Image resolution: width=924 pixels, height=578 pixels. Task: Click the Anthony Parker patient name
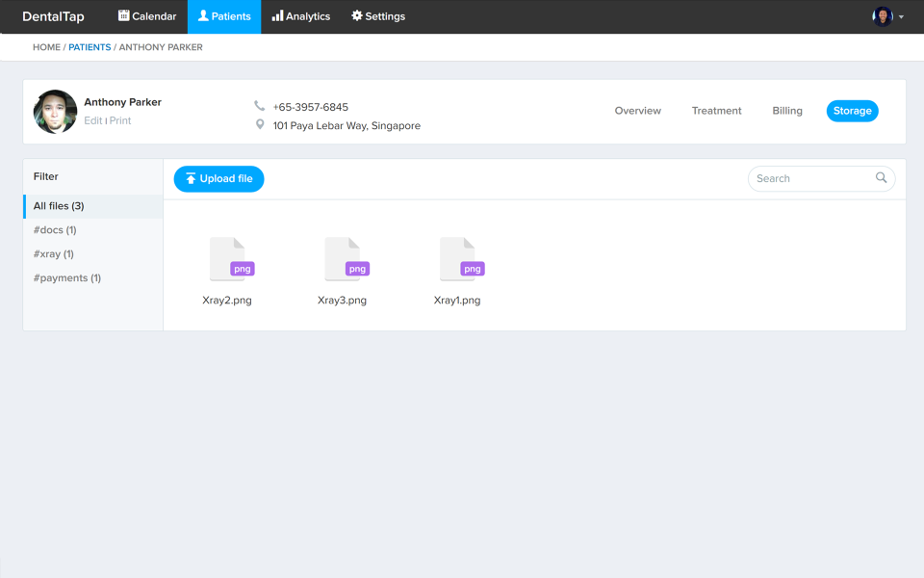[122, 102]
